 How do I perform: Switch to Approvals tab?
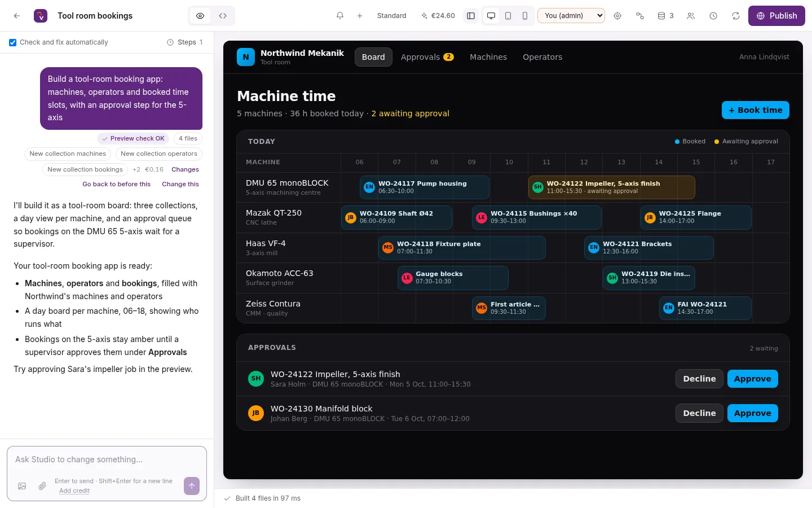click(x=427, y=57)
